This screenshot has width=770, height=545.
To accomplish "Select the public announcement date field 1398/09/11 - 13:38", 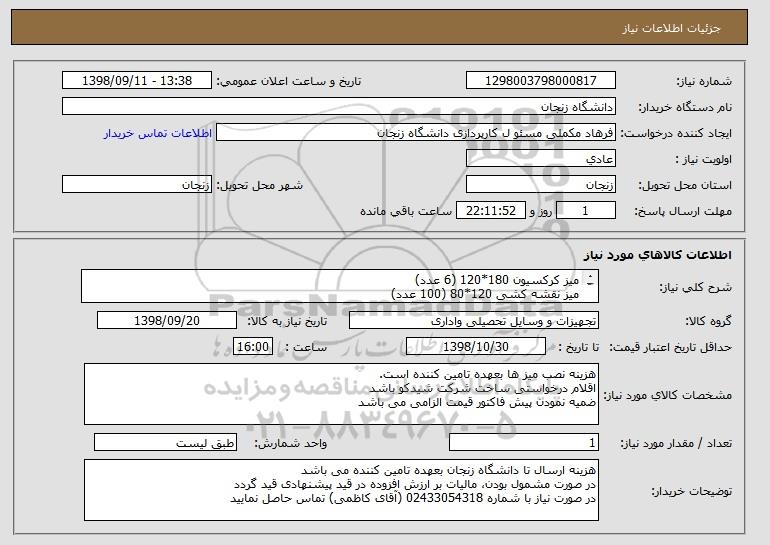I will (137, 81).
